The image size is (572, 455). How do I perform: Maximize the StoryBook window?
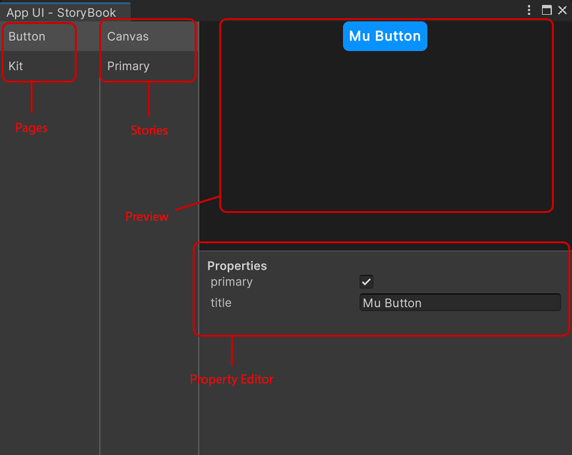(x=546, y=10)
